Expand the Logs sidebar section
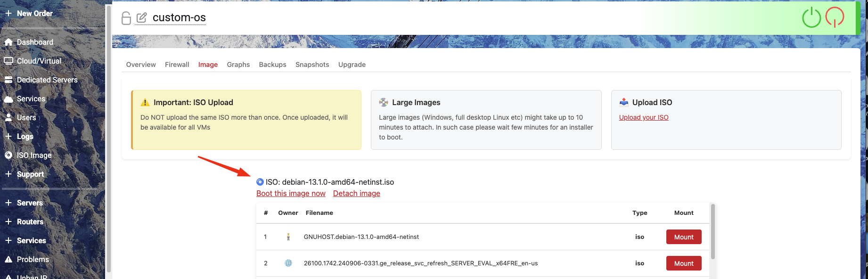868x279 pixels. tap(8, 136)
